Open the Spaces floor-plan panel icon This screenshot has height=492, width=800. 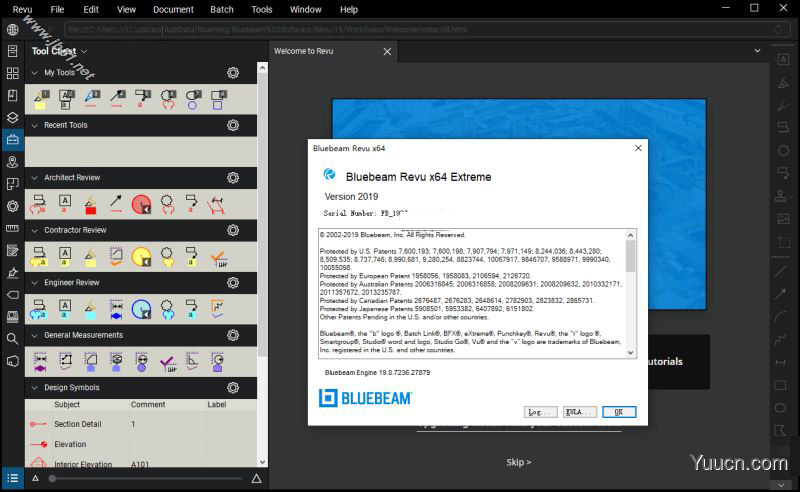pos(13,184)
